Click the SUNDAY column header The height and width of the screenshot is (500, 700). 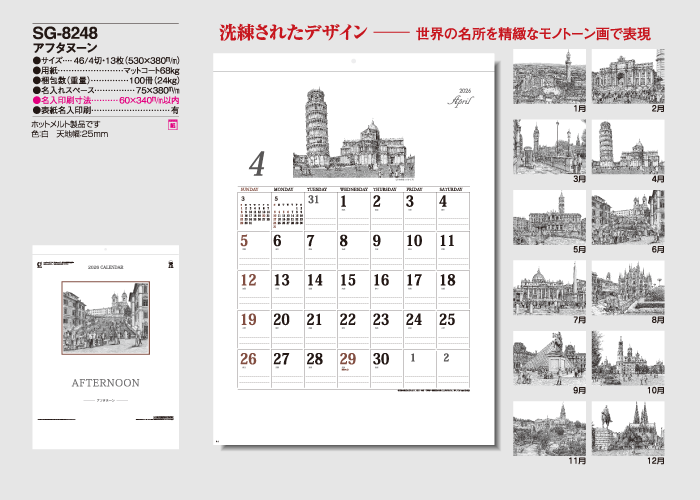[250, 188]
